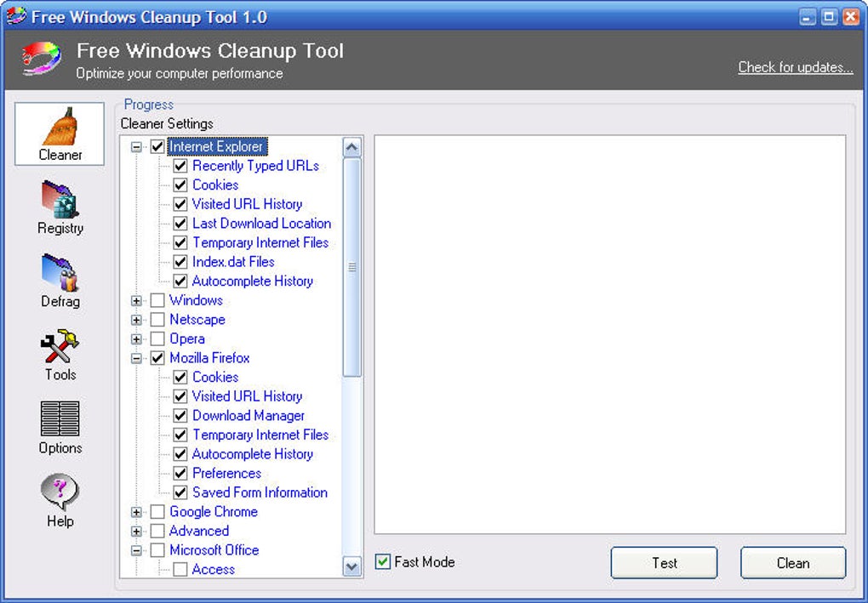
Task: Disable the Fast Mode checkbox
Action: click(x=383, y=562)
